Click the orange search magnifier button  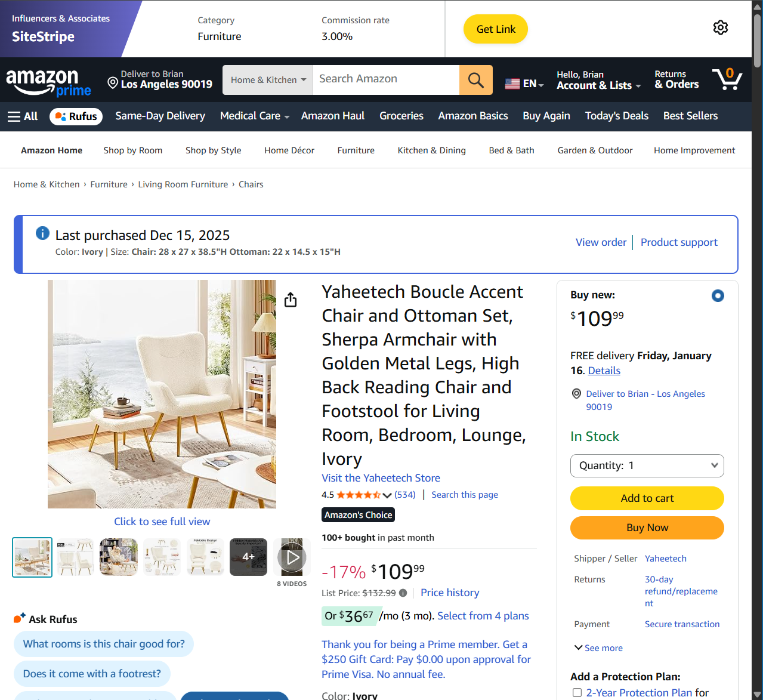[475, 80]
